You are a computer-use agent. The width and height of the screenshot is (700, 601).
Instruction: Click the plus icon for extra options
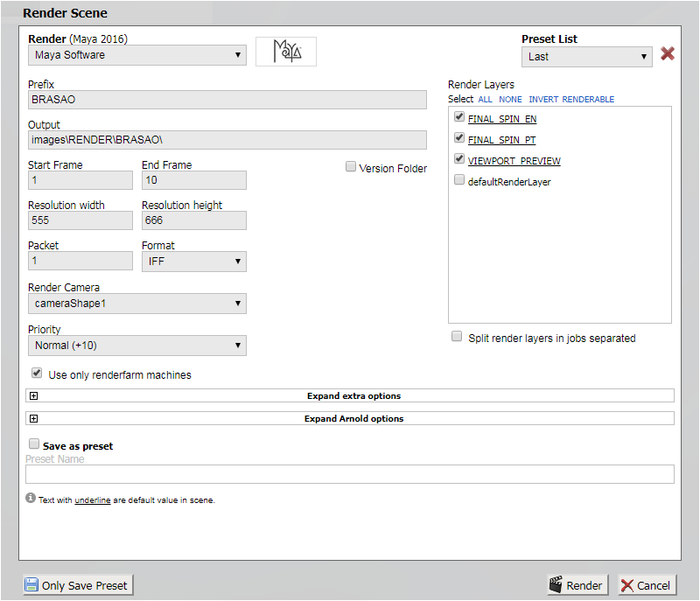point(34,396)
